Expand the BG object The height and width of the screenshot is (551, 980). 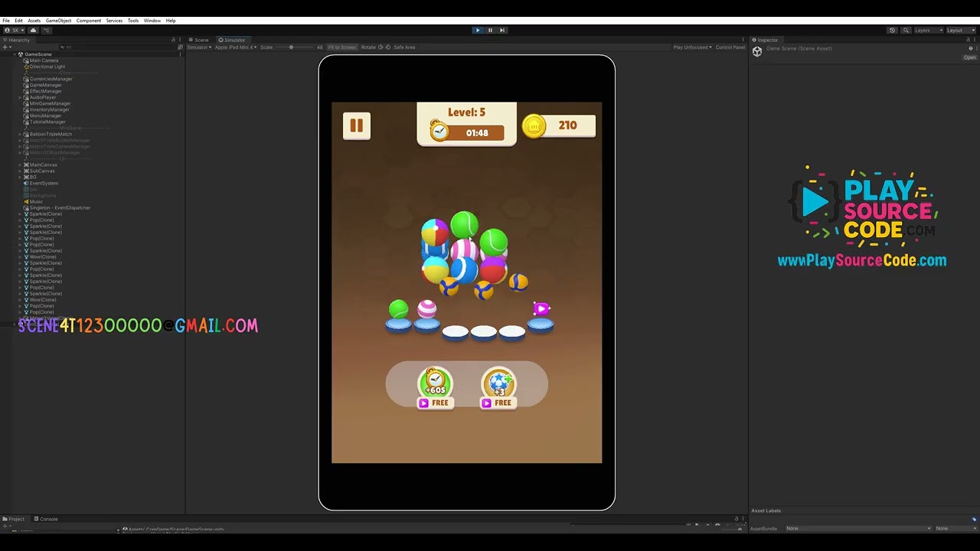(x=21, y=177)
